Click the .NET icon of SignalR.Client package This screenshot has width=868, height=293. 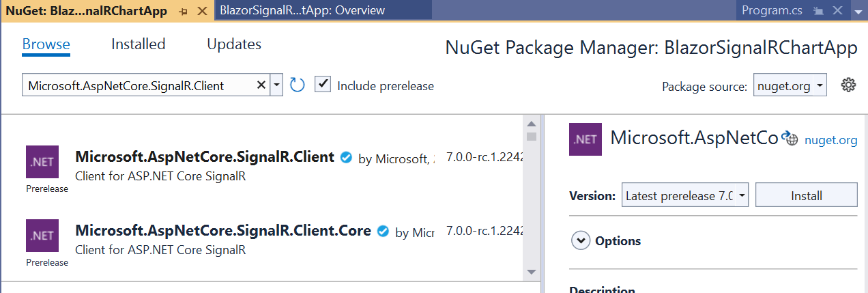pos(42,163)
